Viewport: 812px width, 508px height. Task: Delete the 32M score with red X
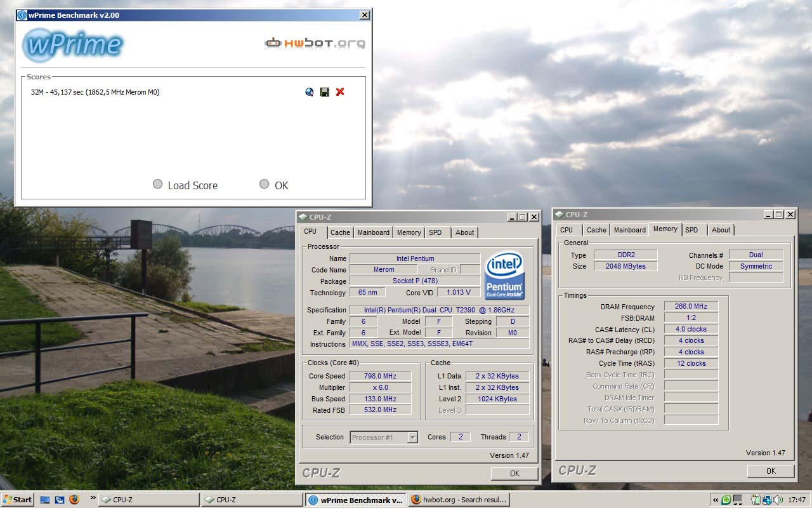[340, 92]
